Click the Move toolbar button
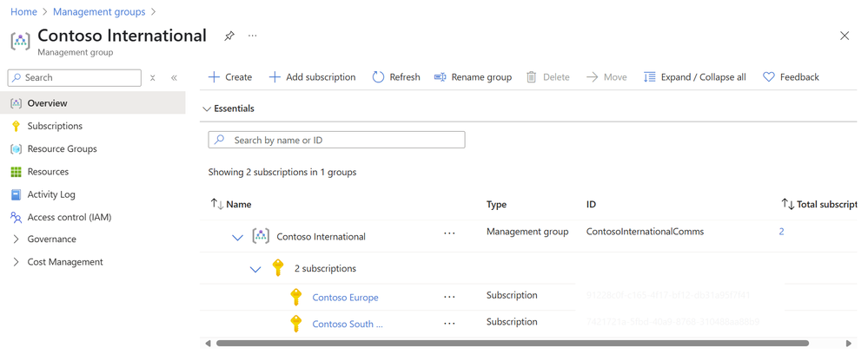Screen dimensions: 868x361 pyautogui.click(x=606, y=77)
